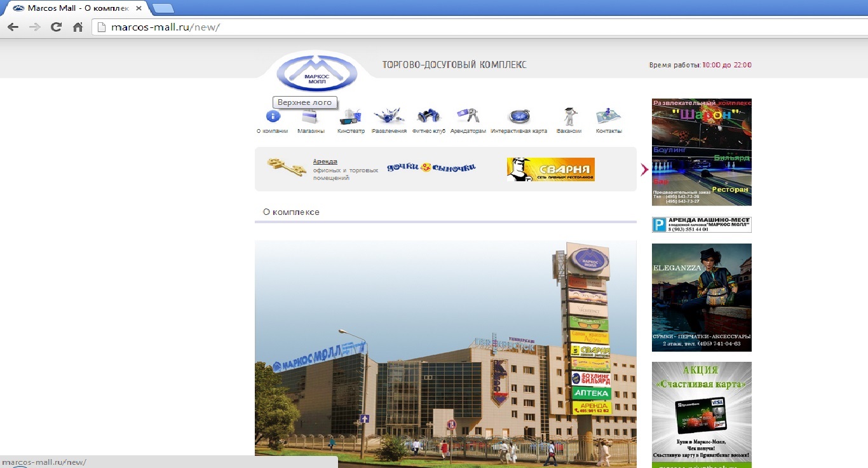Click the compass Интерактивная карта icon
The height and width of the screenshot is (468, 868).
(519, 116)
